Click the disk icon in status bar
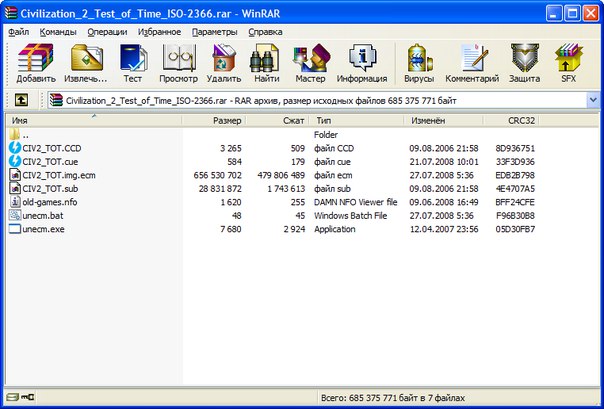This screenshot has height=409, width=604. 12,397
